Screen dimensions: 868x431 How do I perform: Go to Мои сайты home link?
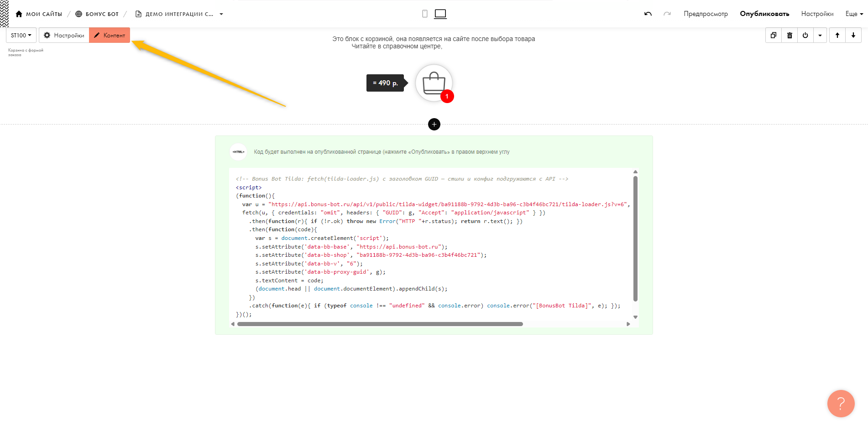[39, 14]
